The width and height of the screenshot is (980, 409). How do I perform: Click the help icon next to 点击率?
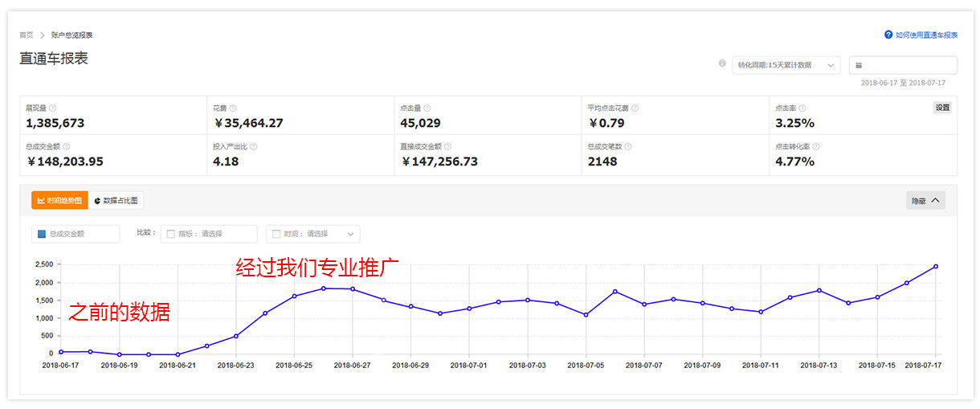[x=802, y=108]
